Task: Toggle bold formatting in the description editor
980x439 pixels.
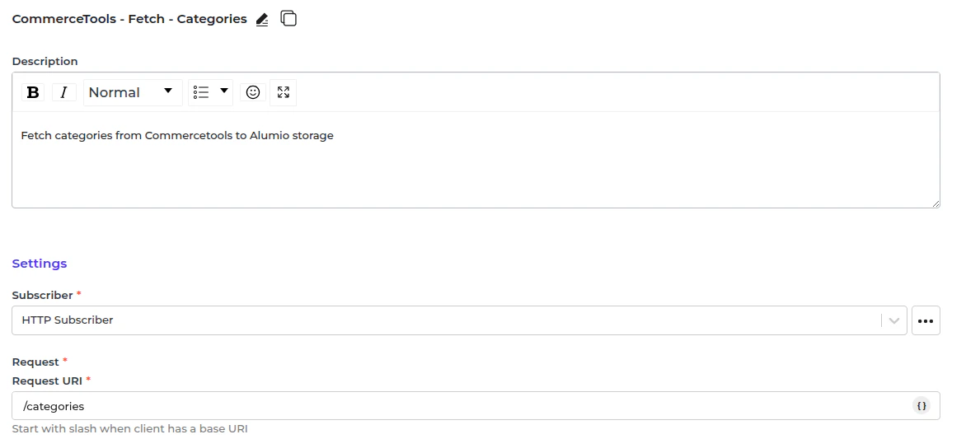Action: coord(33,92)
